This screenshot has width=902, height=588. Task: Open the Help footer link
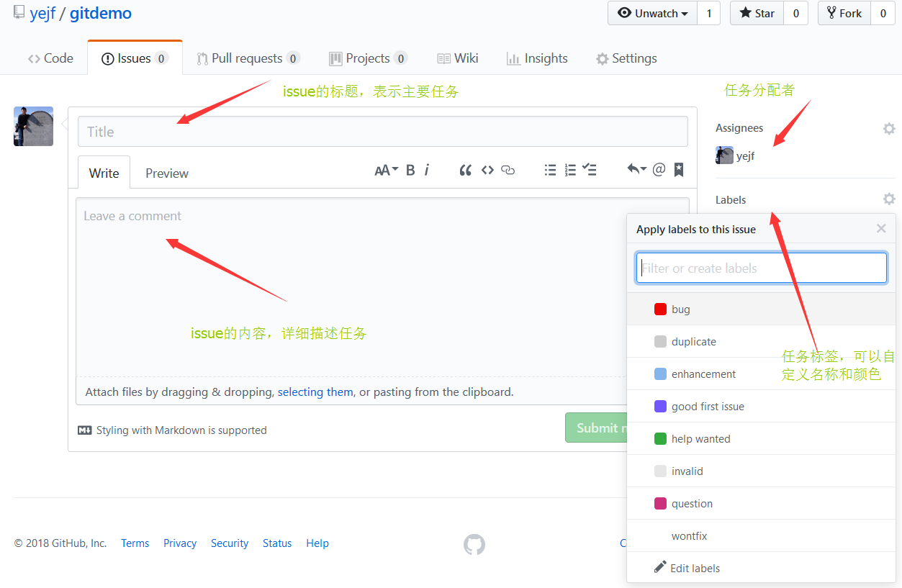pos(317,543)
